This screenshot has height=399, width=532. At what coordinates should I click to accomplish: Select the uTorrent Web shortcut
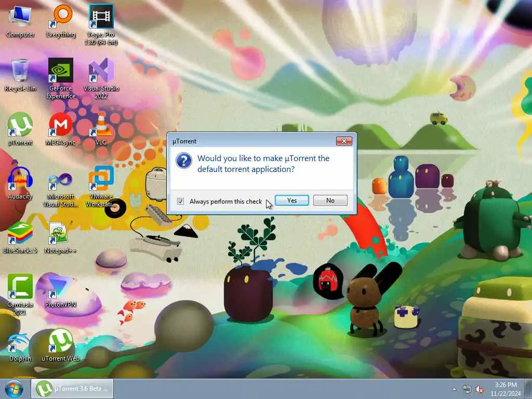pyautogui.click(x=61, y=345)
